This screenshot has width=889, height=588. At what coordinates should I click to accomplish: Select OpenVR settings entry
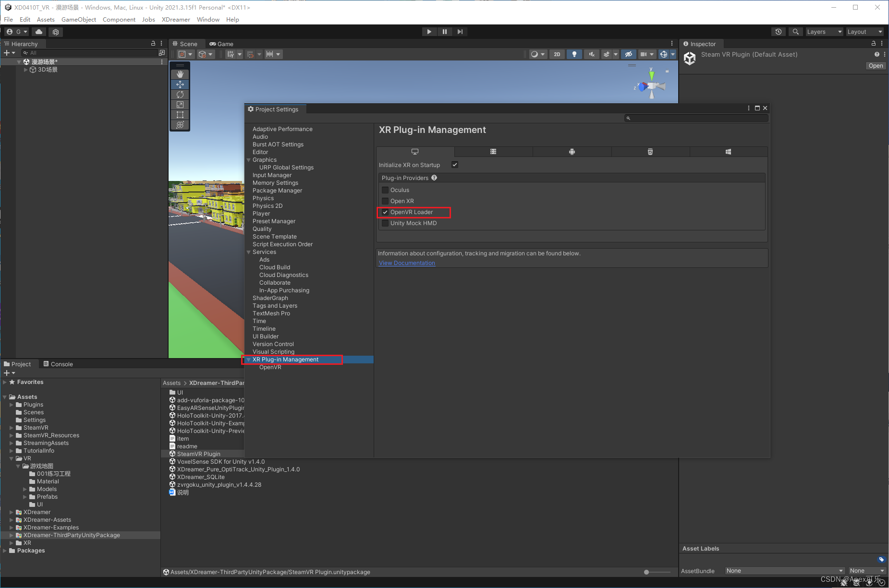click(x=270, y=367)
